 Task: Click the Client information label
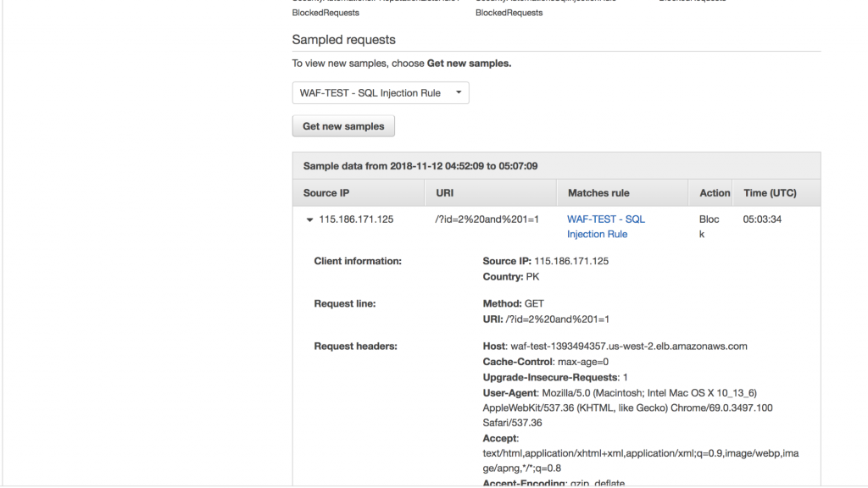pos(358,261)
